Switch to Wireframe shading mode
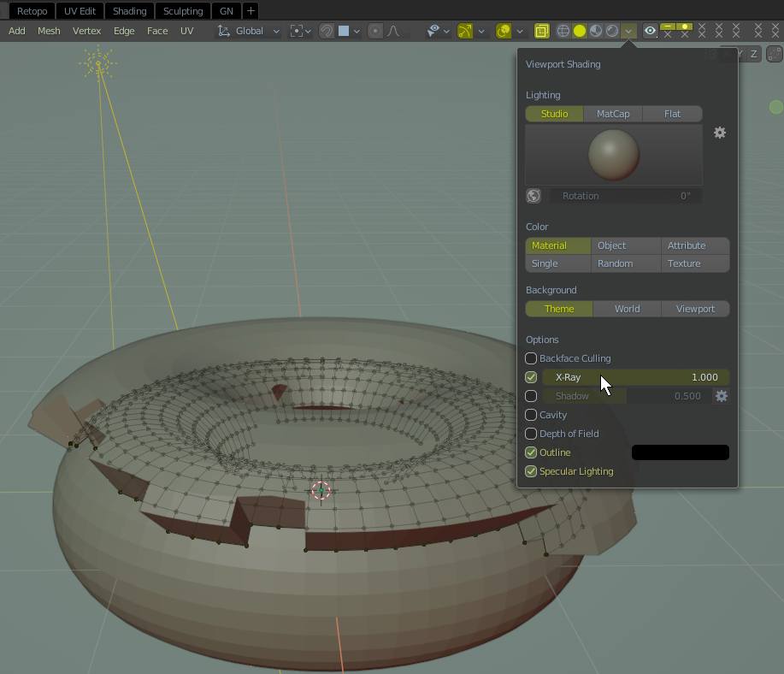 pos(563,31)
